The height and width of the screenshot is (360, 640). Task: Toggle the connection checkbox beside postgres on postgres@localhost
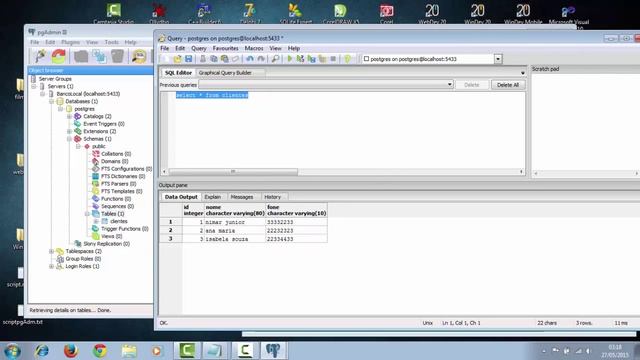pyautogui.click(x=366, y=59)
